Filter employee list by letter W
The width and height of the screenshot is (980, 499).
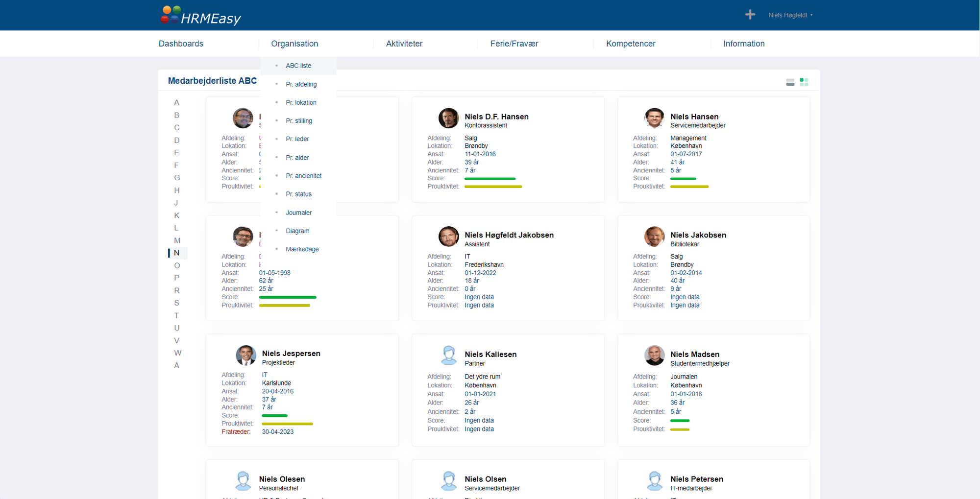pyautogui.click(x=177, y=353)
